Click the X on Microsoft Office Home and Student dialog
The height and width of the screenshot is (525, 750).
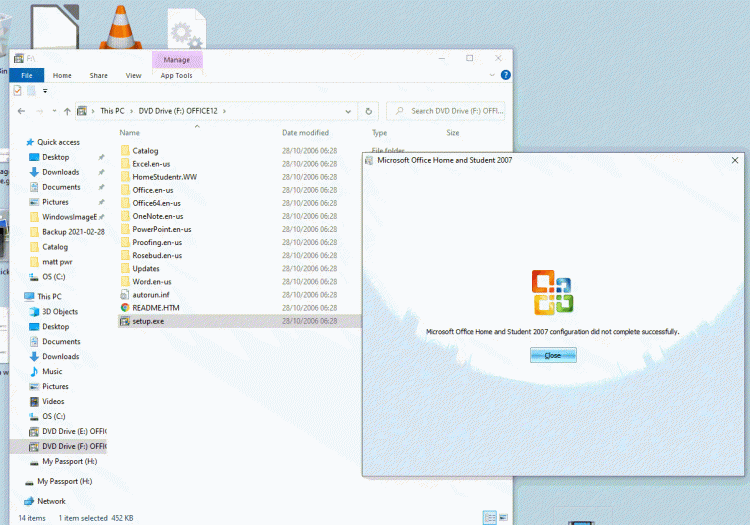[x=735, y=160]
